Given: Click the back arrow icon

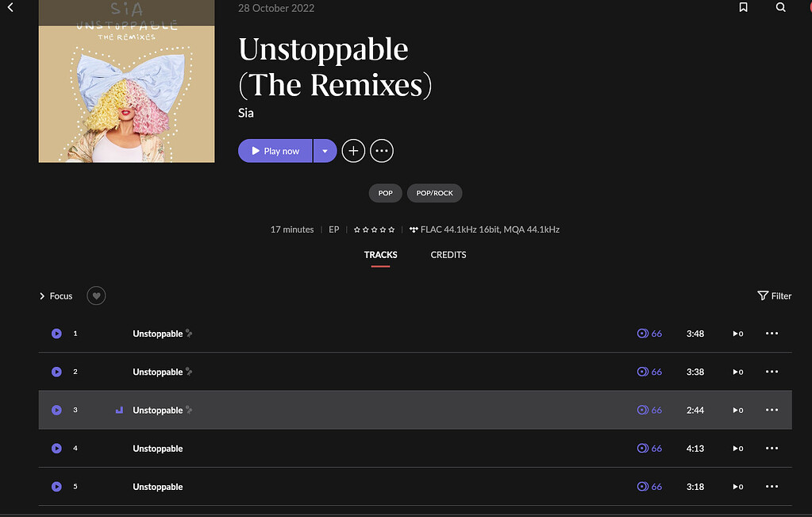Looking at the screenshot, I should (x=10, y=8).
